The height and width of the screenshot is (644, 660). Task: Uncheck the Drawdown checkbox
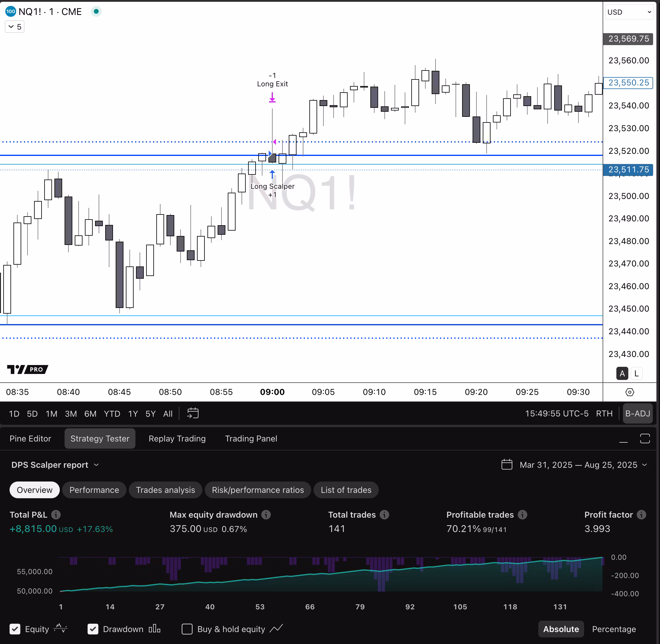coord(93,629)
